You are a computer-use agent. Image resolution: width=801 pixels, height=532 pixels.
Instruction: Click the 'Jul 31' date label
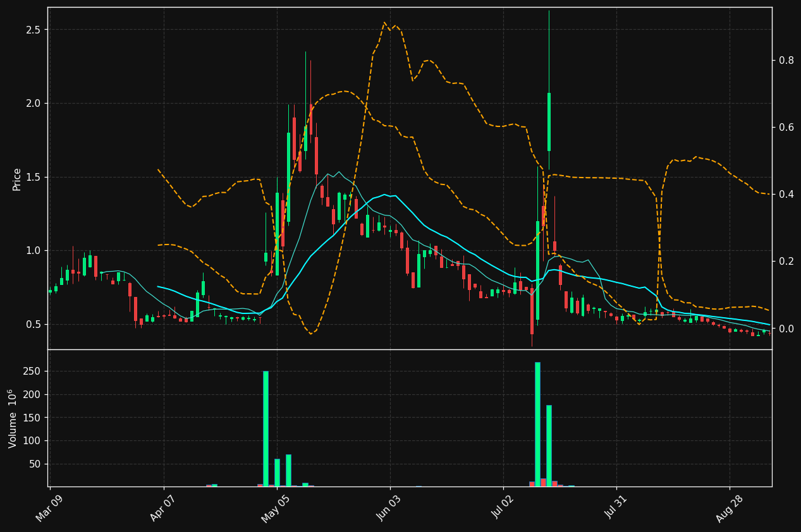click(x=616, y=508)
